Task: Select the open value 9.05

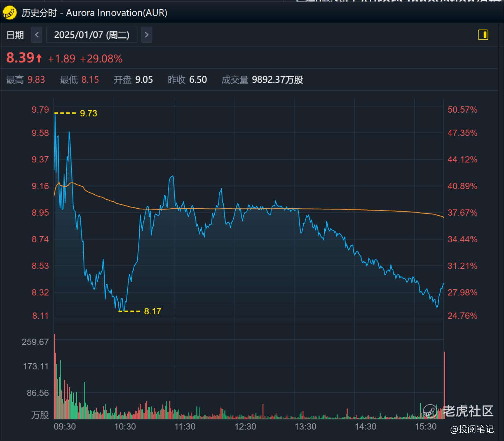Action: coord(144,79)
